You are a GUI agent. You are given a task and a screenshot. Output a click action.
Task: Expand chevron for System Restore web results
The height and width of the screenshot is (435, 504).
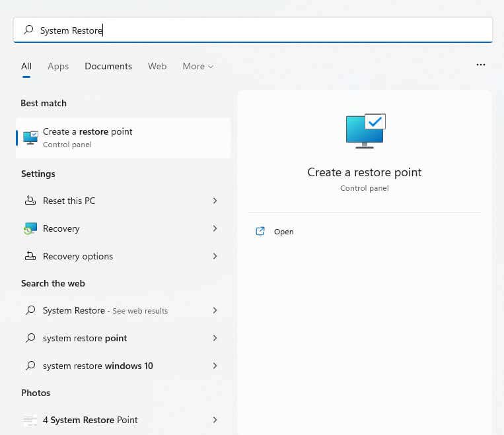215,310
